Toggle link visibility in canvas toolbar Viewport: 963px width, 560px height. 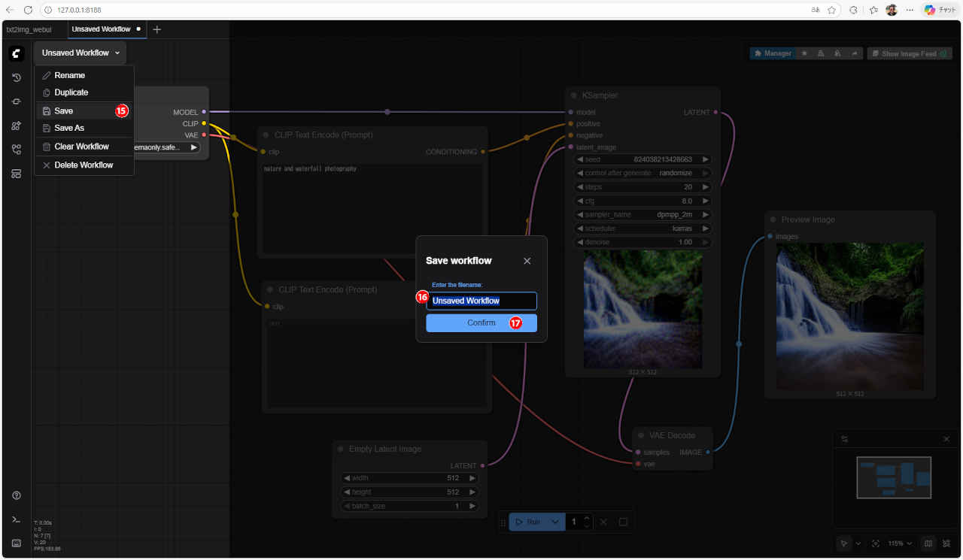point(945,543)
